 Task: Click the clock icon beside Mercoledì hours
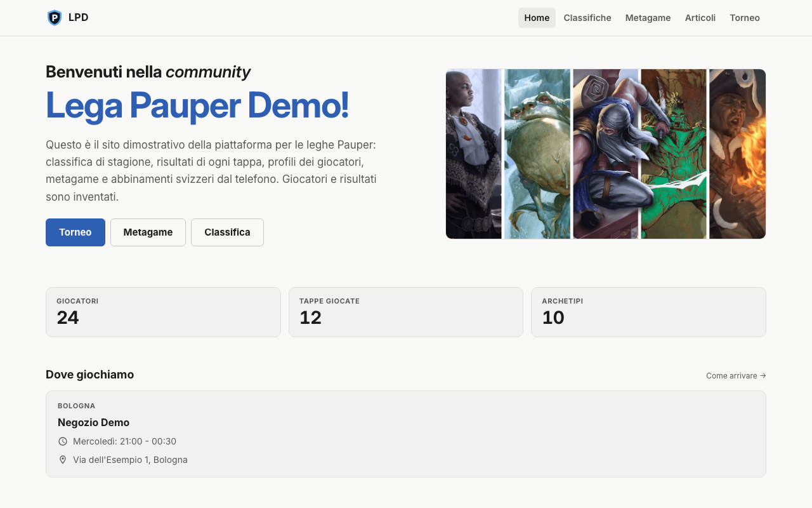(63, 441)
